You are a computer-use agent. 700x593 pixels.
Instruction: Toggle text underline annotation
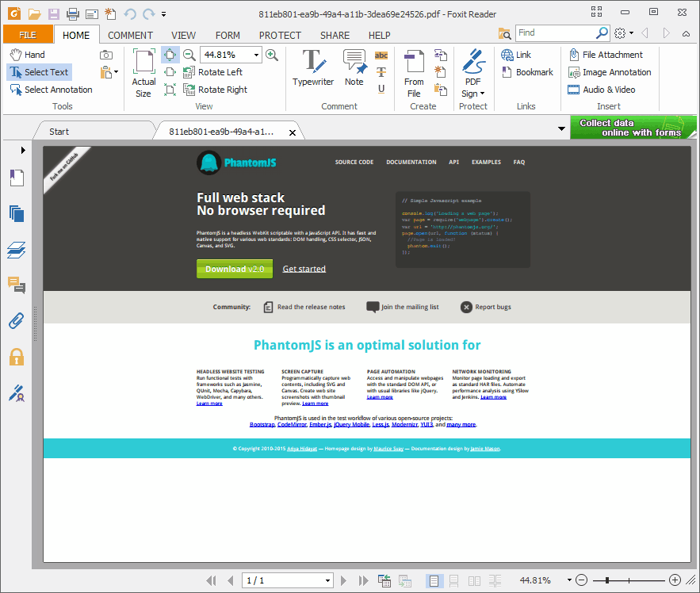[x=381, y=88]
